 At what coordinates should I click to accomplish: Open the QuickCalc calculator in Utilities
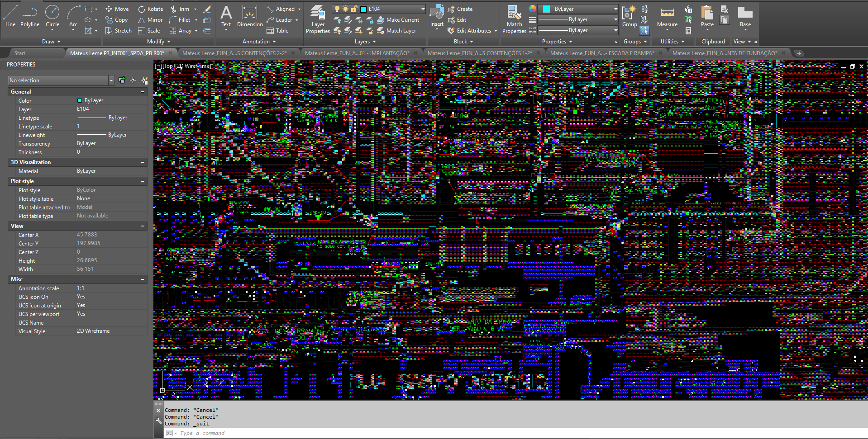pyautogui.click(x=688, y=31)
